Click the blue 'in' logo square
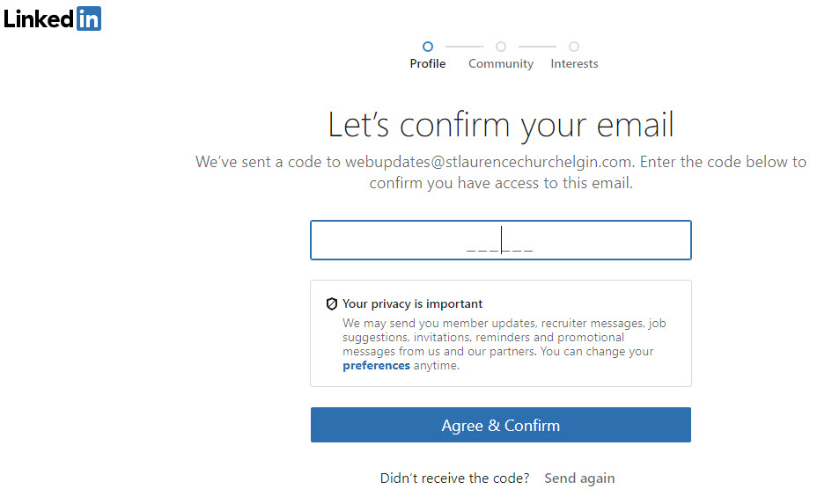Screen dimensions: 832x504 [89, 18]
